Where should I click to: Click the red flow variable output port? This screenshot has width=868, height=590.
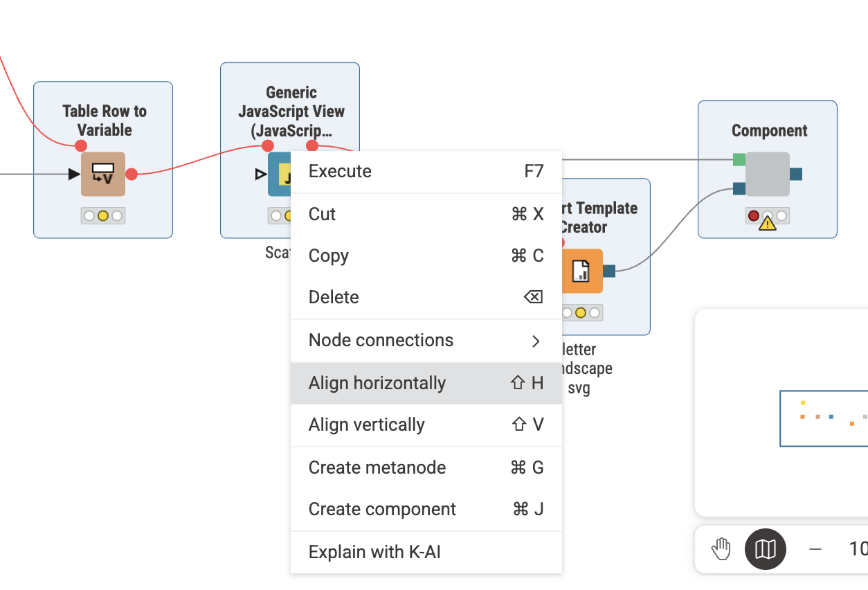pyautogui.click(x=132, y=174)
